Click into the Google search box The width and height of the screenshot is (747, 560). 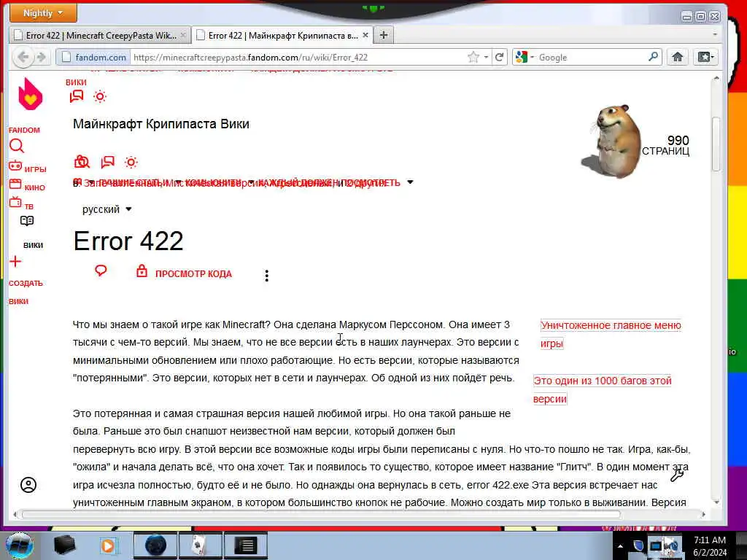591,57
